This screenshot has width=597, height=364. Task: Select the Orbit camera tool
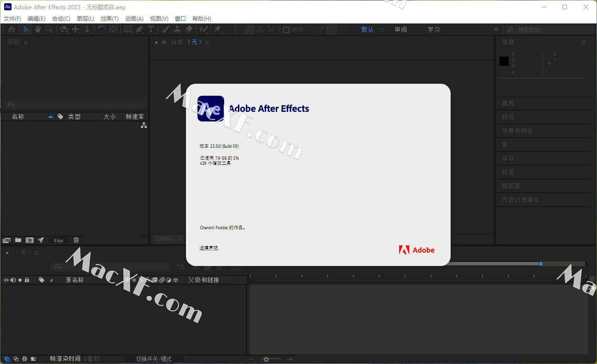click(x=64, y=29)
